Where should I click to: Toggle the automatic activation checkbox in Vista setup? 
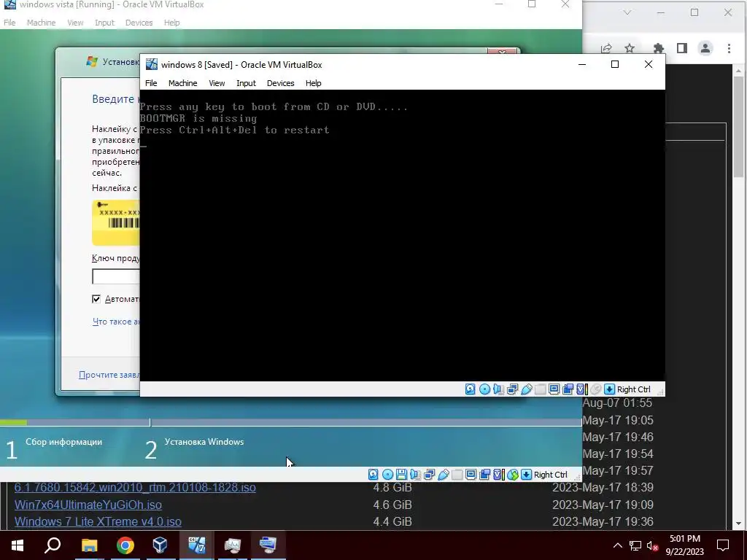96,298
